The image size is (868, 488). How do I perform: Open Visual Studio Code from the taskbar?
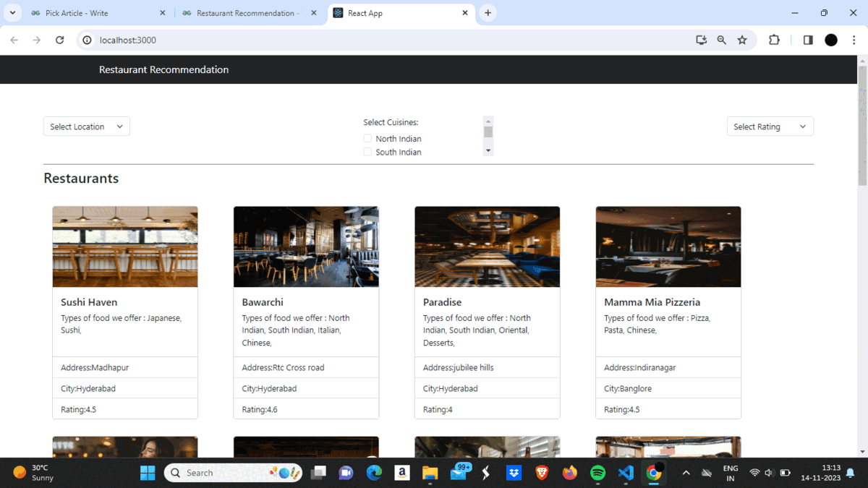[x=626, y=473]
